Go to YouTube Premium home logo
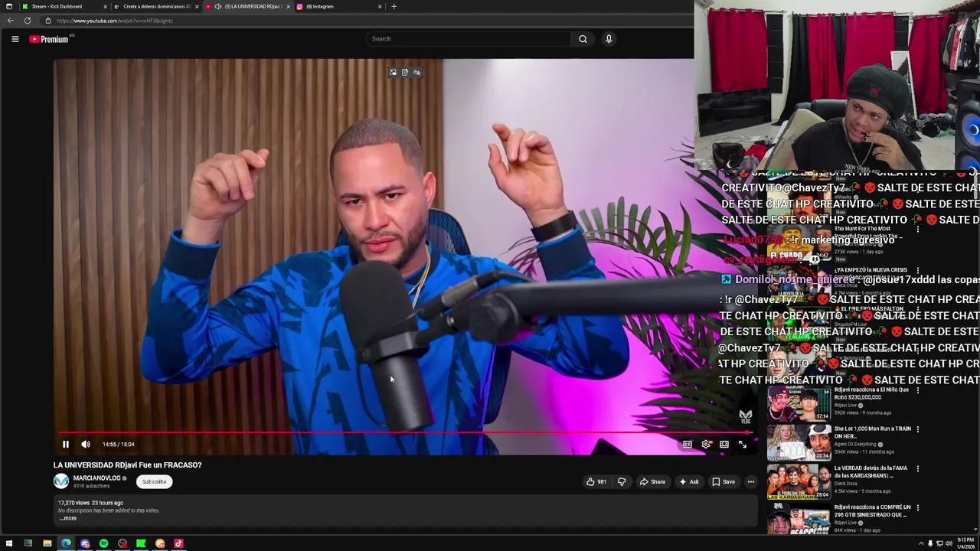The width and height of the screenshot is (980, 551). [x=50, y=39]
